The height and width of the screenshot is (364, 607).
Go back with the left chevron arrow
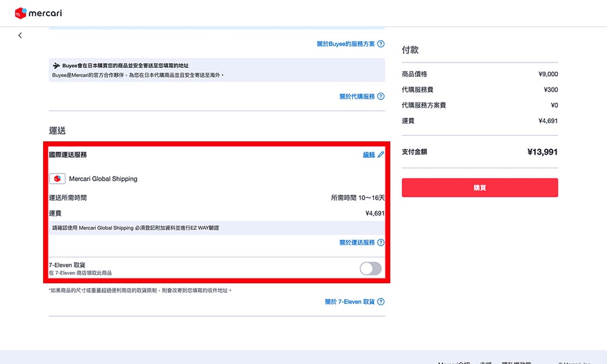point(20,35)
